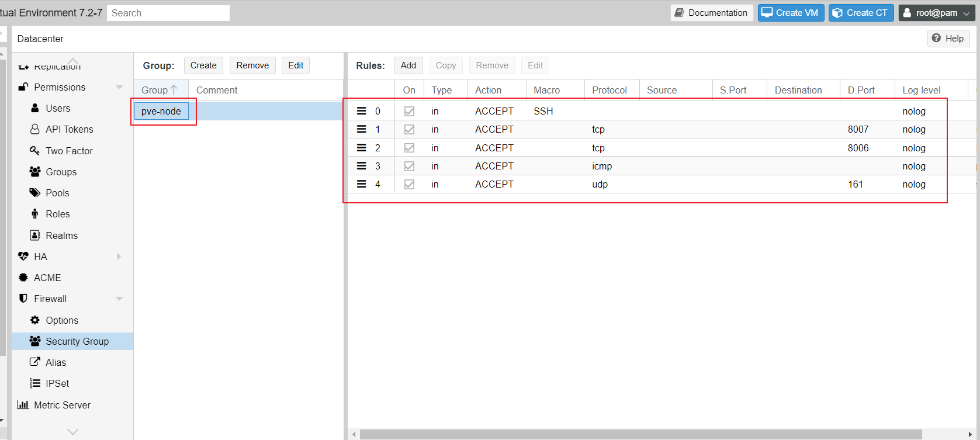Add a new firewall rule

click(x=408, y=65)
